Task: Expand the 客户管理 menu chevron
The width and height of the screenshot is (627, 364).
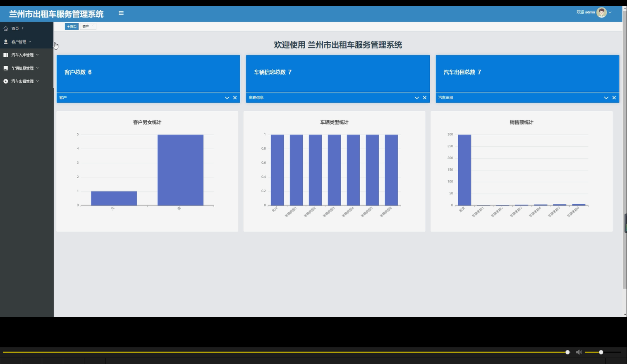Action: [x=29, y=41]
